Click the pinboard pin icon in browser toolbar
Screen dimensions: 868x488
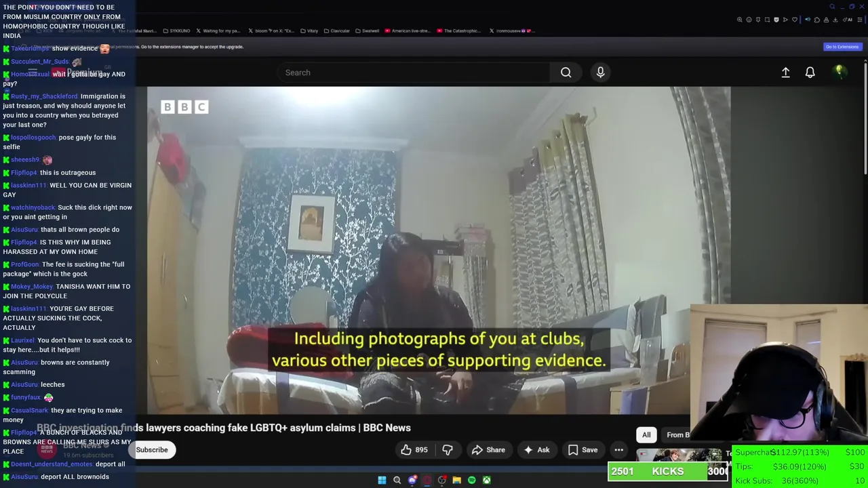[758, 20]
